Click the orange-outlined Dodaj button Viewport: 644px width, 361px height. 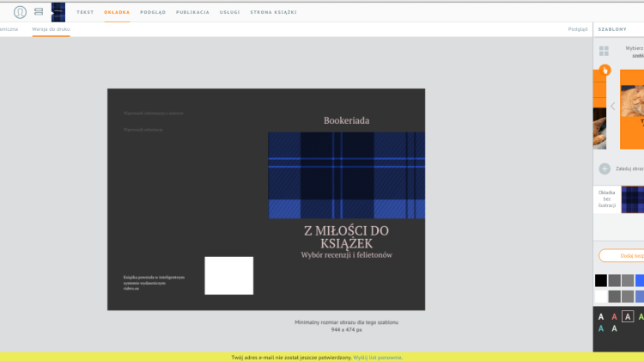point(622,256)
